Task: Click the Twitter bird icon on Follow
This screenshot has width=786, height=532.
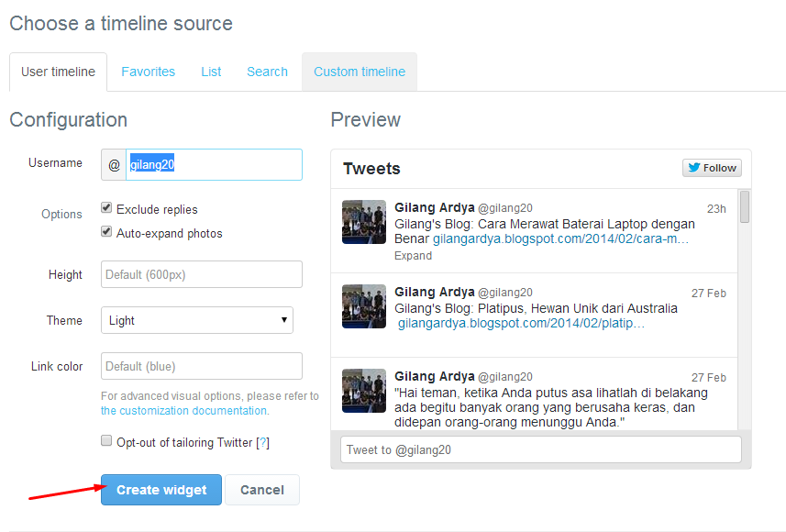Action: 693,168
